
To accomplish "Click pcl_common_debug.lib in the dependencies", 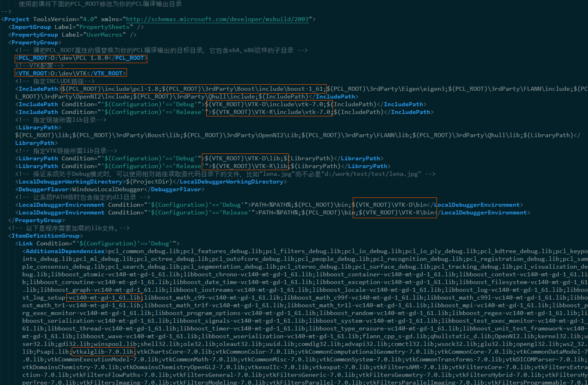I will [x=144, y=251].
